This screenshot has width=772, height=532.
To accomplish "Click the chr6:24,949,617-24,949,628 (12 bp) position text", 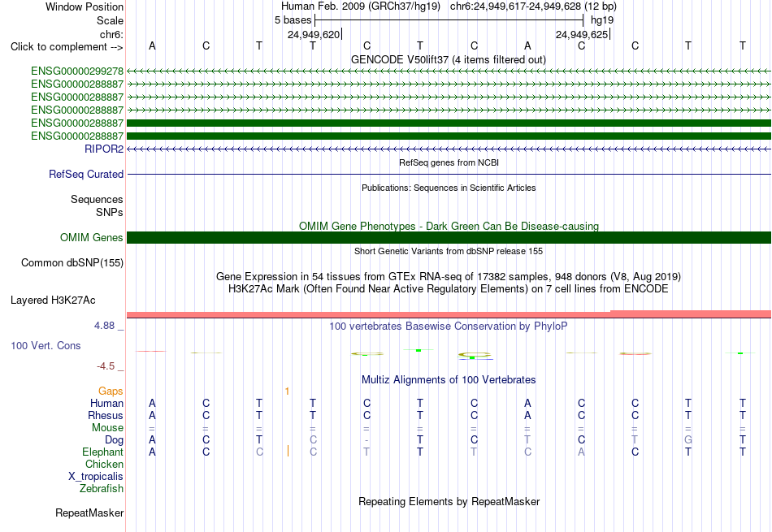I will (x=533, y=6).
